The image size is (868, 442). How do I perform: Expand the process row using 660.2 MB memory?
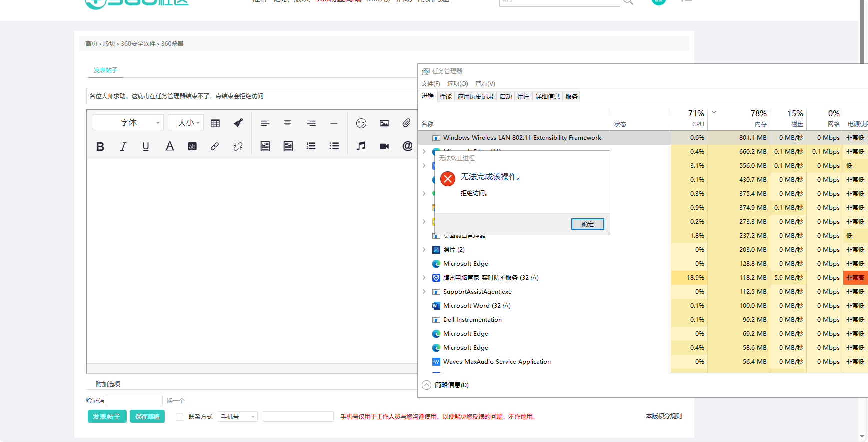(x=424, y=151)
